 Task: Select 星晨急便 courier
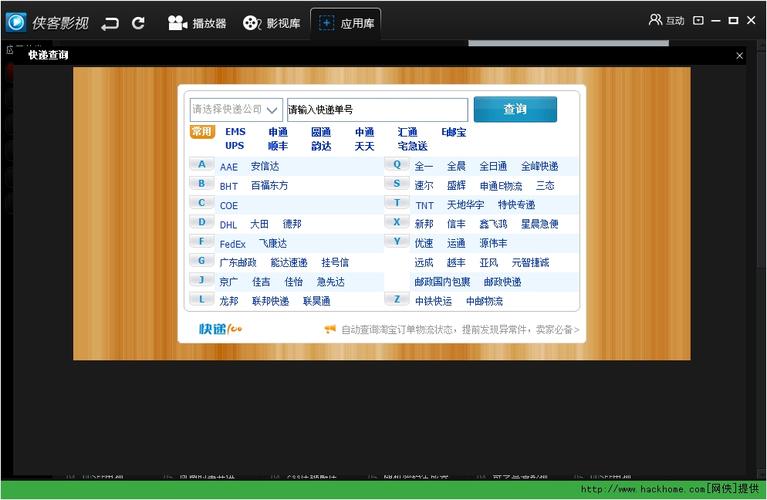point(540,224)
